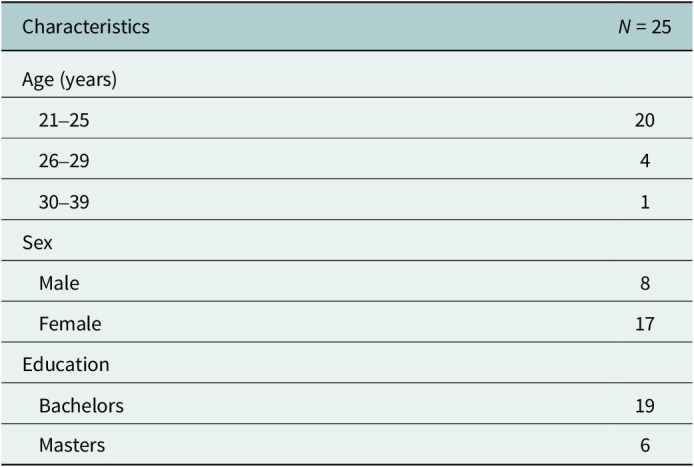Click the Bachelors row label
This screenshot has height=467, width=694.
click(x=81, y=405)
